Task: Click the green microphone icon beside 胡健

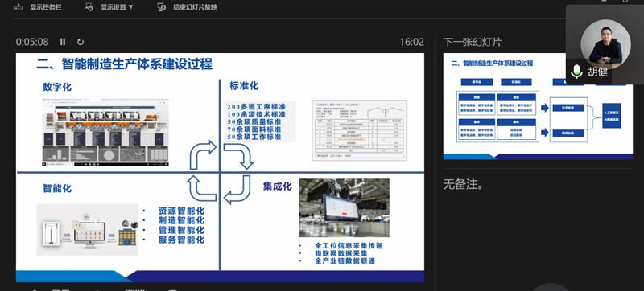Action: coord(576,72)
